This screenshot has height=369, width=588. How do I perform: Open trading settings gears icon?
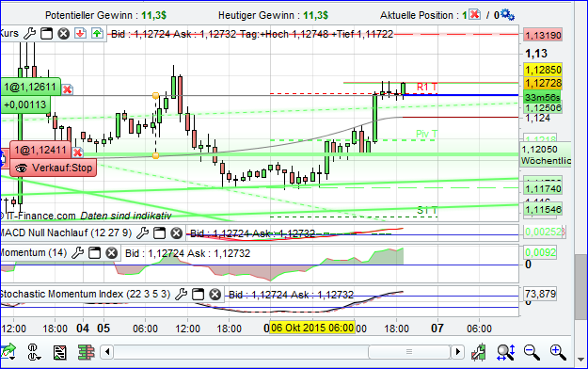click(507, 15)
